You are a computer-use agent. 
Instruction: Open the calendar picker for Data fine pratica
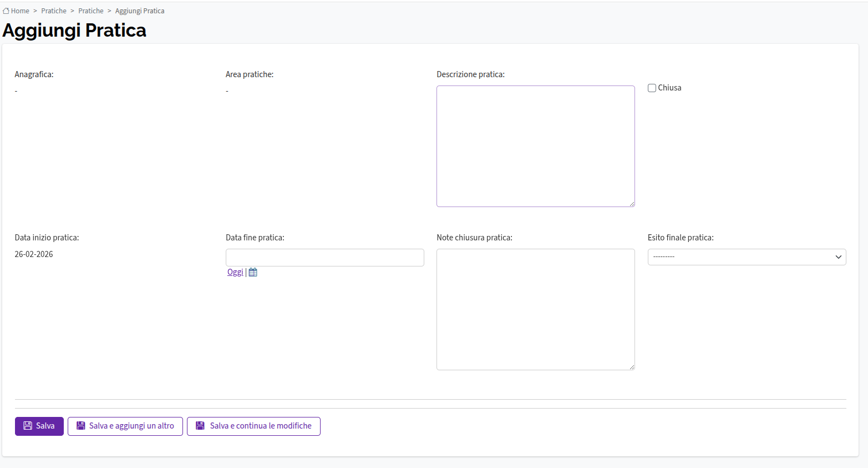(253, 272)
